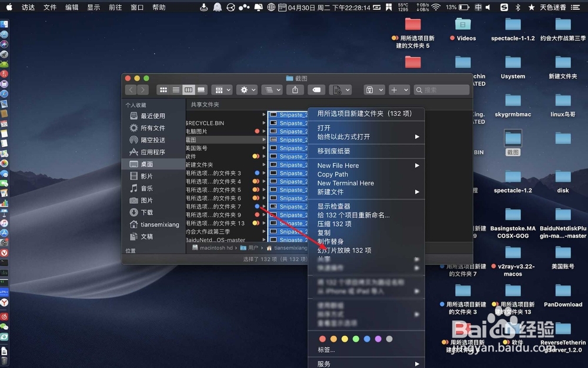This screenshot has height=368, width=588.
Task: Choose 移到废纸篓 in the context menu
Action: [366, 151]
